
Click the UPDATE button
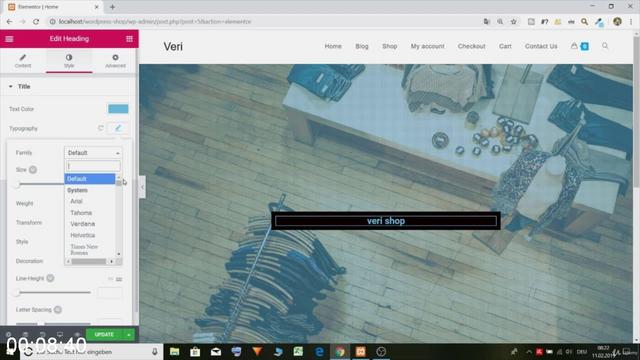coord(104,334)
